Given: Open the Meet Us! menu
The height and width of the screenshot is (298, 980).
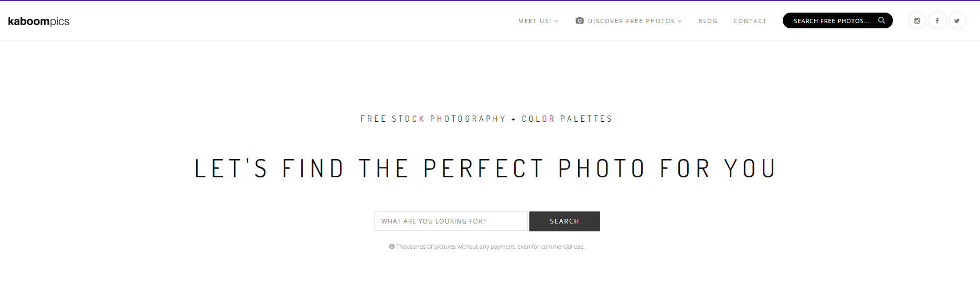Looking at the screenshot, I should click(538, 21).
